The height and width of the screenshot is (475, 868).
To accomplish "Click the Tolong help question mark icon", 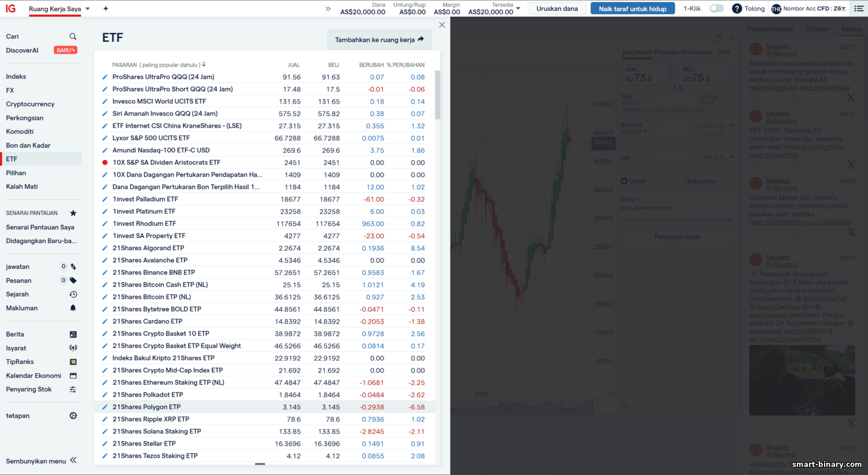I will (737, 9).
